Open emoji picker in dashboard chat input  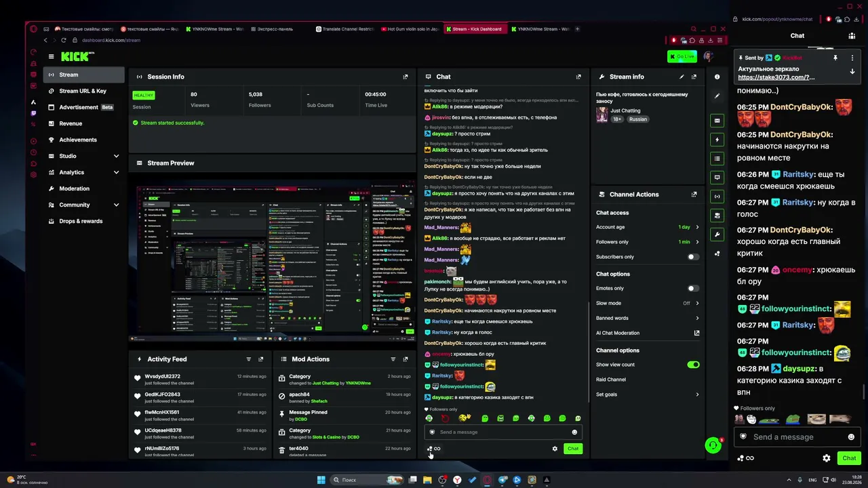coord(574,432)
